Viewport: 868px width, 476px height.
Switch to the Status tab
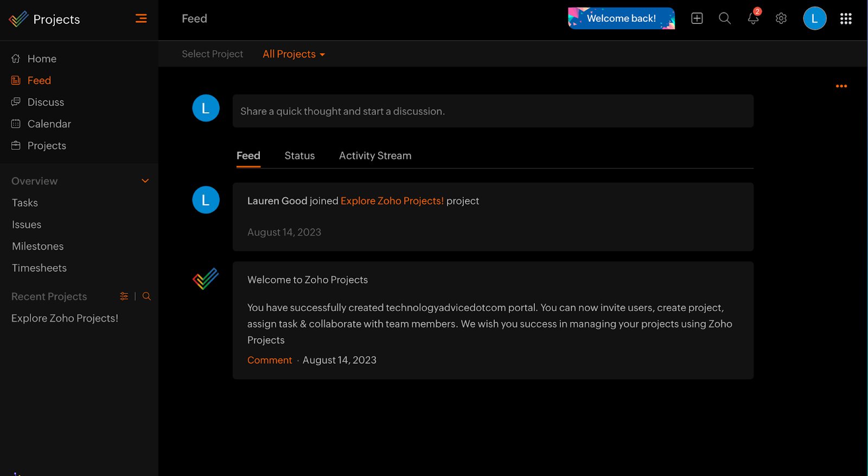(299, 156)
